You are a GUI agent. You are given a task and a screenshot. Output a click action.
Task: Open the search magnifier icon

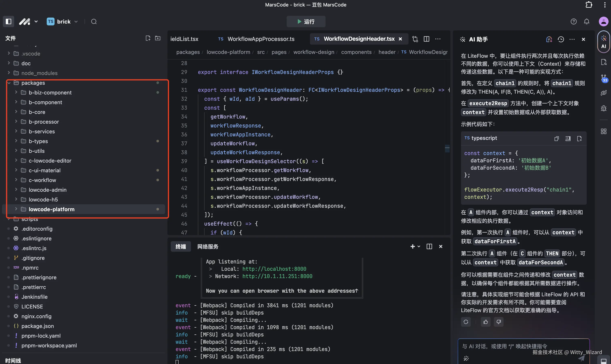pos(94,22)
